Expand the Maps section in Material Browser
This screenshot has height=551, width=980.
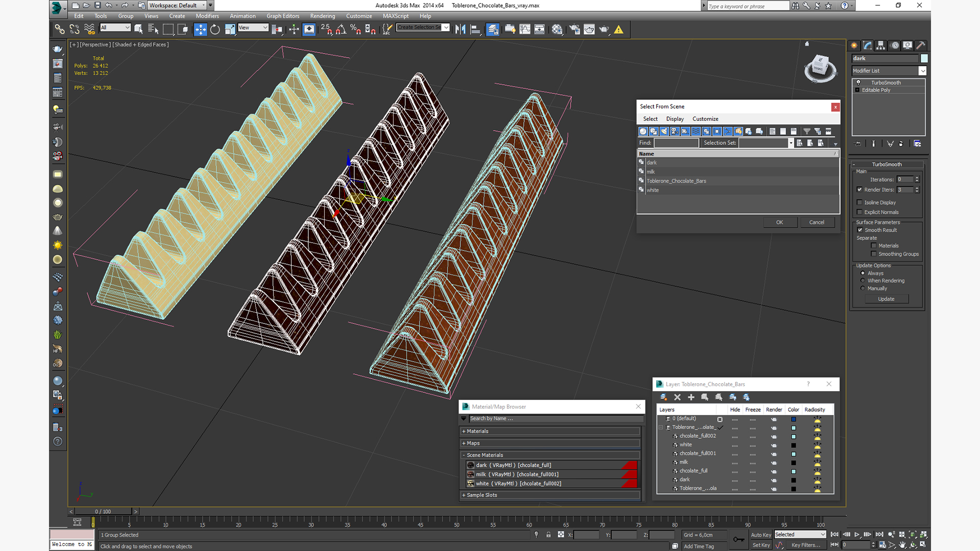pyautogui.click(x=550, y=443)
